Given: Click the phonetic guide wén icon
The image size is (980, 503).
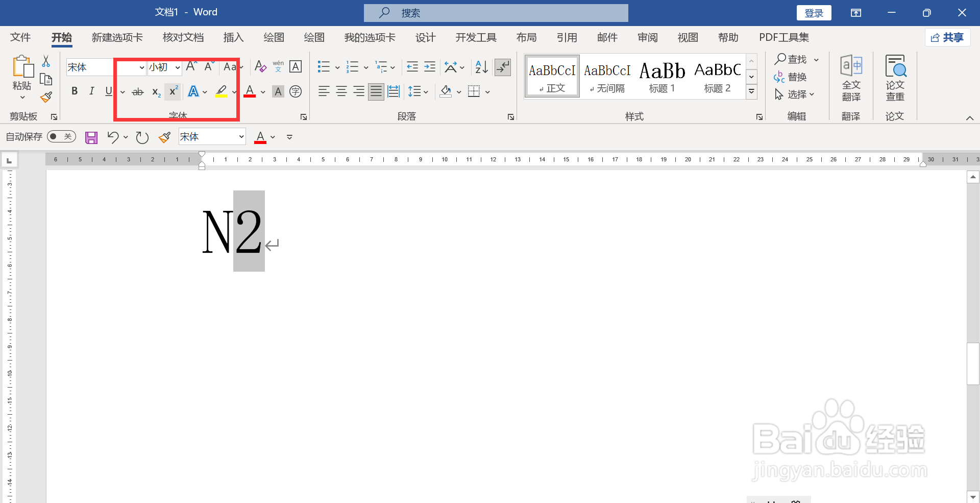Looking at the screenshot, I should click(278, 66).
